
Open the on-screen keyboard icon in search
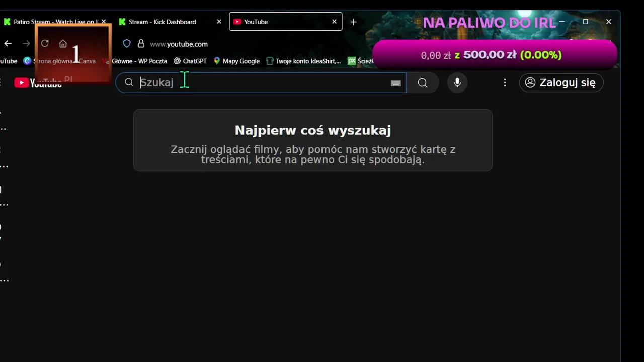pyautogui.click(x=396, y=83)
